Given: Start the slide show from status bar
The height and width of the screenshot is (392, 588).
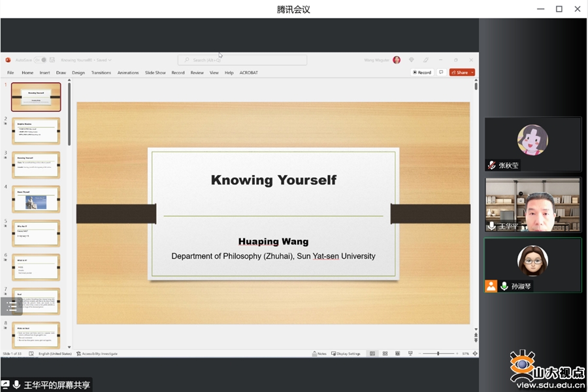Looking at the screenshot, I should (410, 353).
